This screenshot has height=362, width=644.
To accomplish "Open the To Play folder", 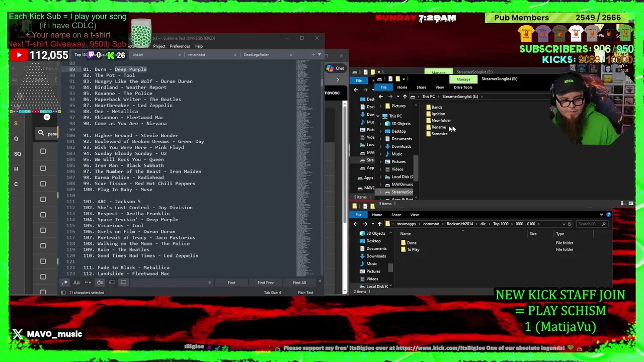I will point(411,249).
